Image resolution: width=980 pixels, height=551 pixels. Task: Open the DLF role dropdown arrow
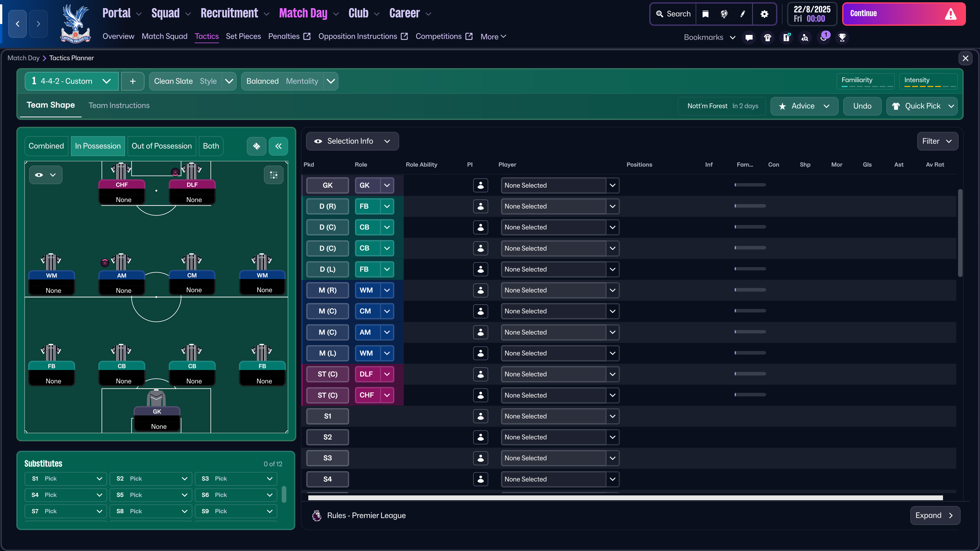point(387,374)
